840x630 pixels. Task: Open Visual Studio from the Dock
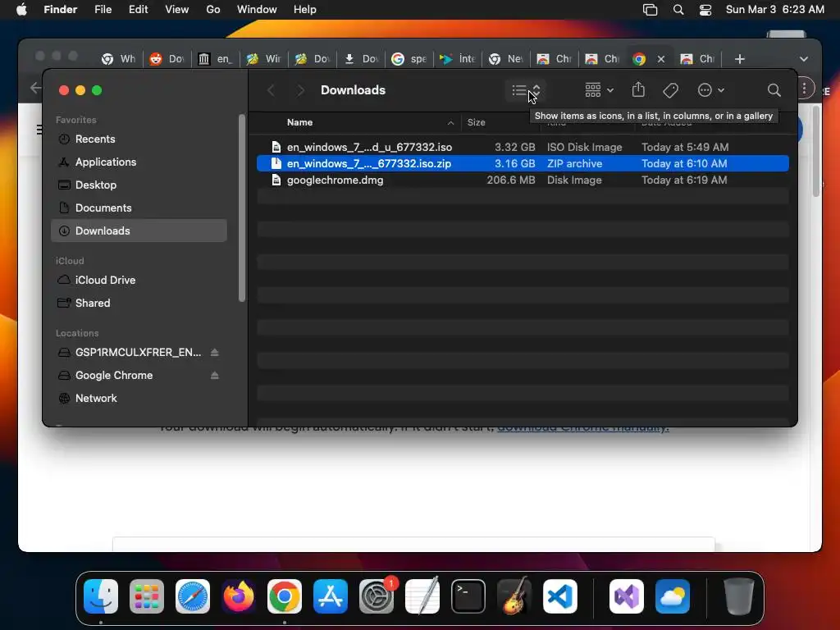(x=626, y=596)
